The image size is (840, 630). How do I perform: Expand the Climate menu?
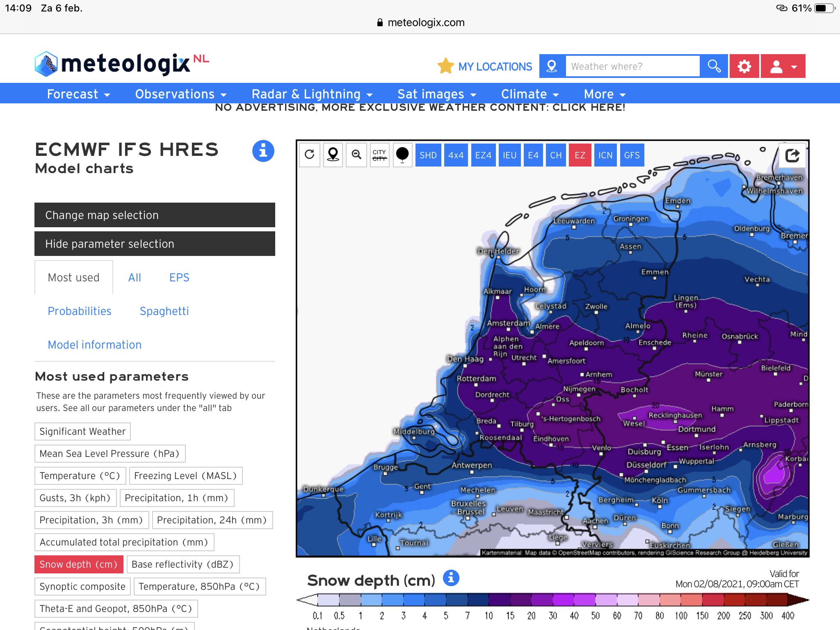click(530, 94)
